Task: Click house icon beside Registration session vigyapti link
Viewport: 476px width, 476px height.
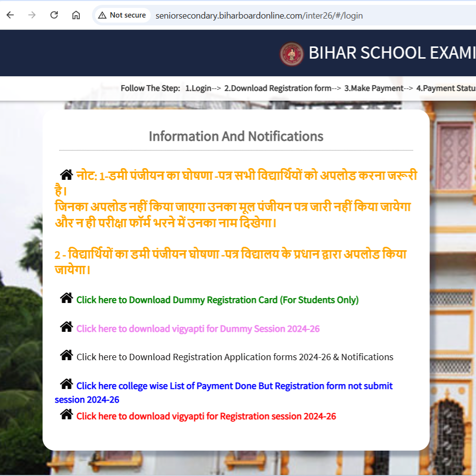Action: 66,414
